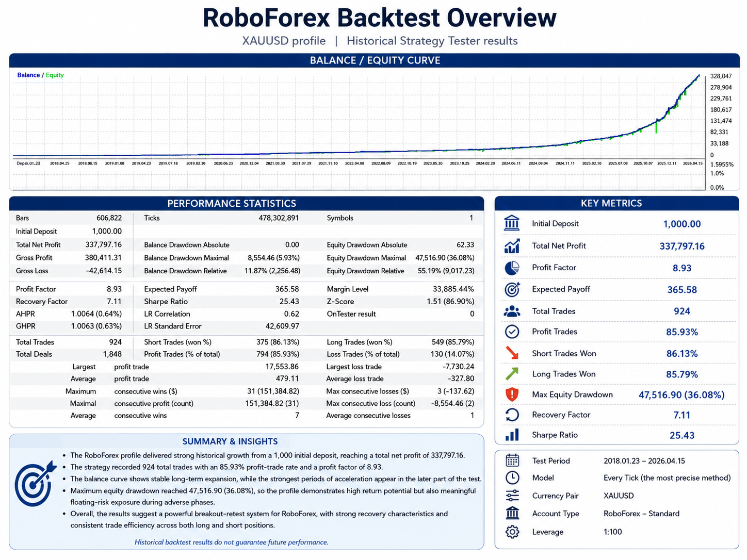Click the Leverage value 1:100
Image resolution: width=747 pixels, height=560 pixels.
pyautogui.click(x=613, y=532)
